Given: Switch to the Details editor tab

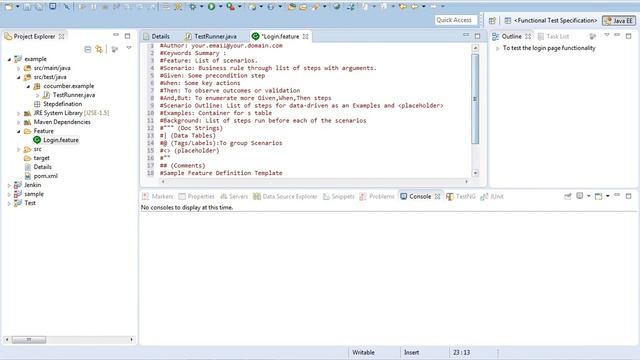Looking at the screenshot, I should coord(156,36).
